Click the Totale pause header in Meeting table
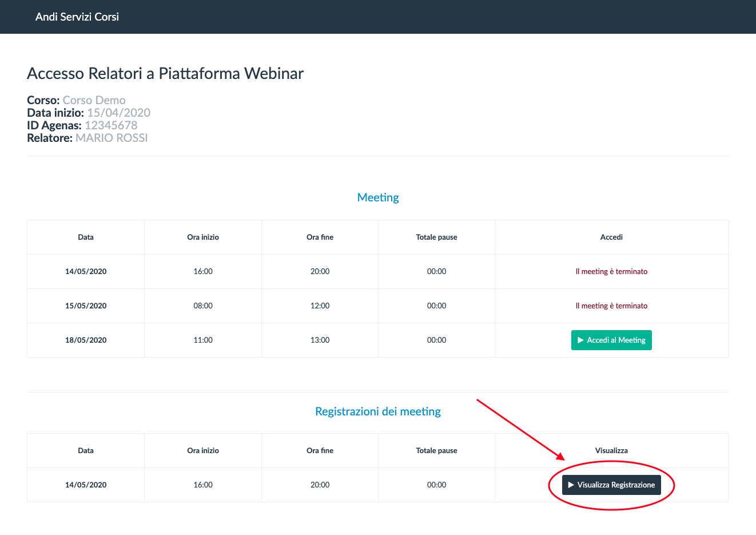This screenshot has width=756, height=535. click(x=436, y=237)
